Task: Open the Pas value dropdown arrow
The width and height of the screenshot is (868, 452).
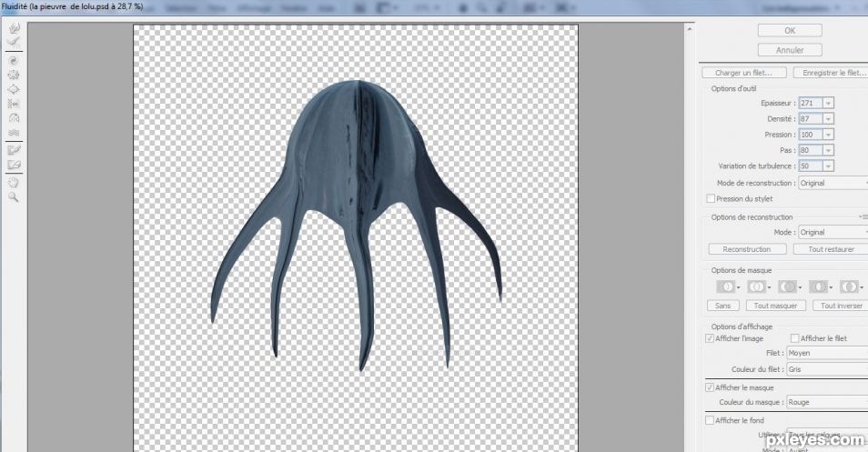Action: point(828,150)
